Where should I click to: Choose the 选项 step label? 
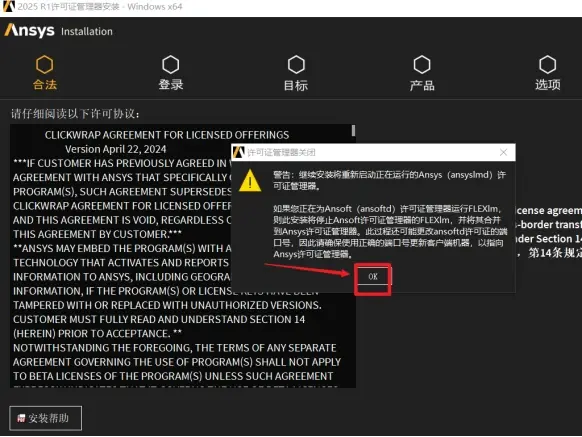pyautogui.click(x=547, y=85)
